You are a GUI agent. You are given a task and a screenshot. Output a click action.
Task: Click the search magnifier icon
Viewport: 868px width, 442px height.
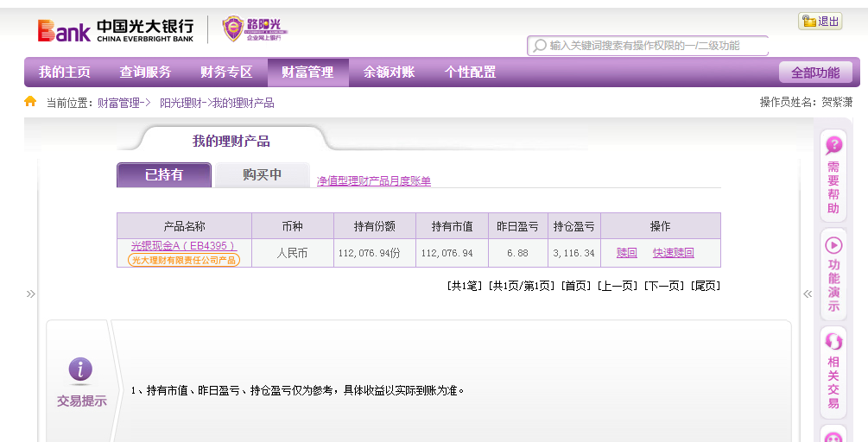pyautogui.click(x=540, y=46)
